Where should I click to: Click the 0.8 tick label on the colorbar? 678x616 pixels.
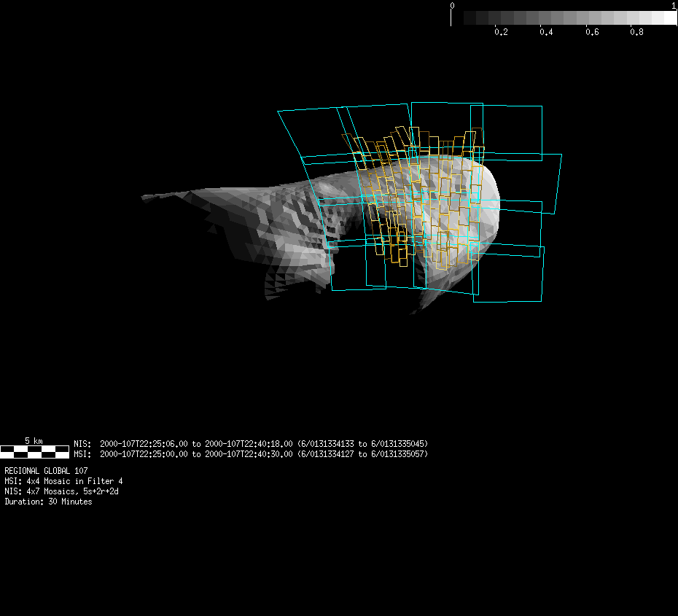[x=636, y=33]
